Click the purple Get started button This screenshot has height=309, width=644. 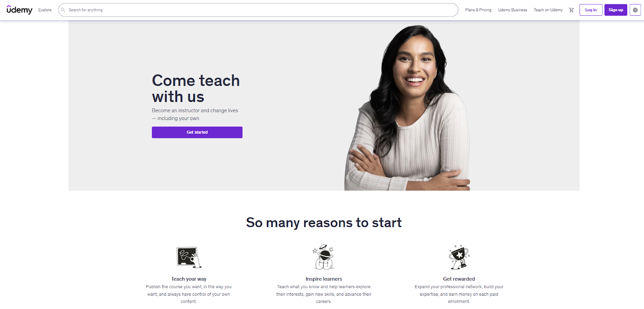197,132
